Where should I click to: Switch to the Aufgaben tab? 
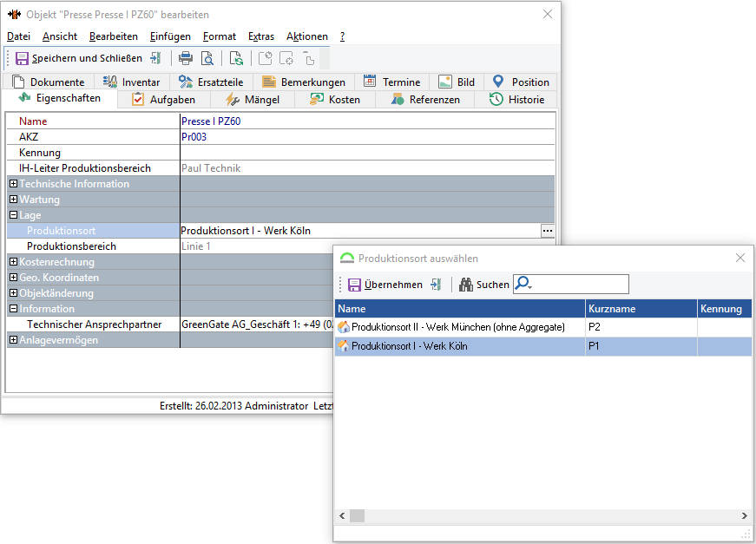tap(163, 100)
